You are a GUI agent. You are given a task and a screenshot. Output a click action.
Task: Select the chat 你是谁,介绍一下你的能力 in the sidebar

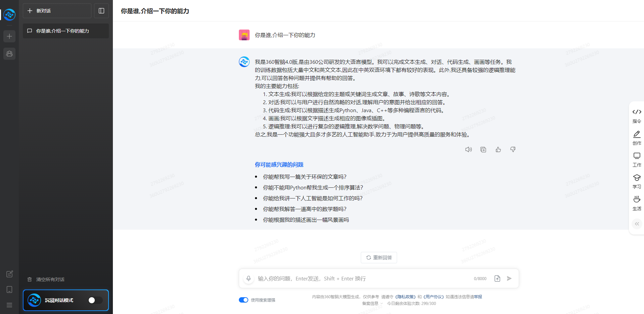click(x=66, y=31)
